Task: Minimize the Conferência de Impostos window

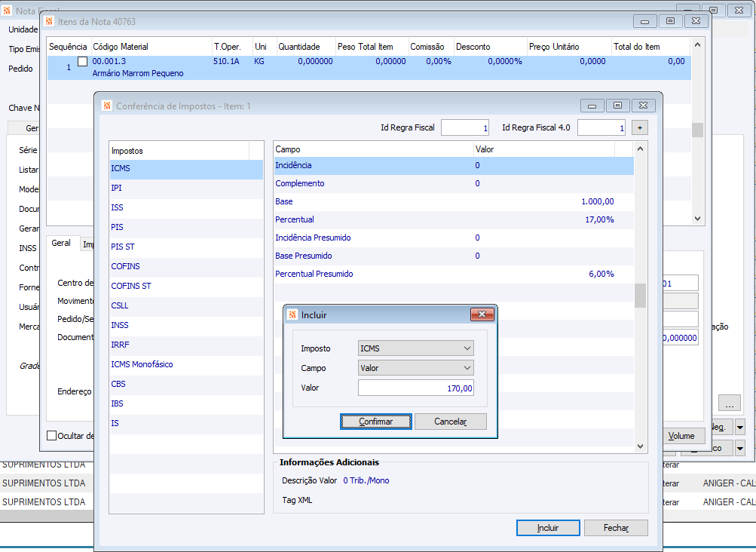Action: [592, 105]
